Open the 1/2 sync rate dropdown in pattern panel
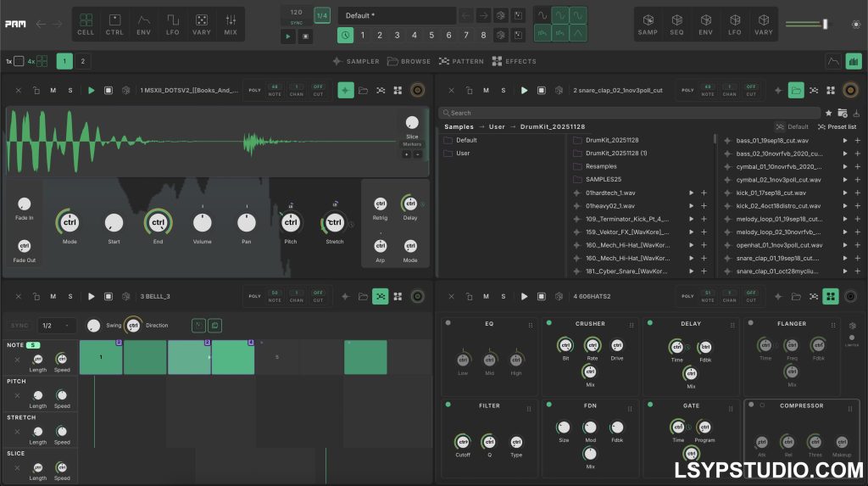The image size is (868, 486). [56, 326]
